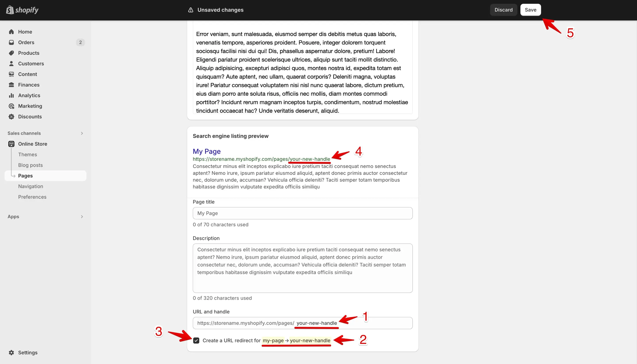This screenshot has width=637, height=364.
Task: Click the Shopify logo
Action: (22, 10)
